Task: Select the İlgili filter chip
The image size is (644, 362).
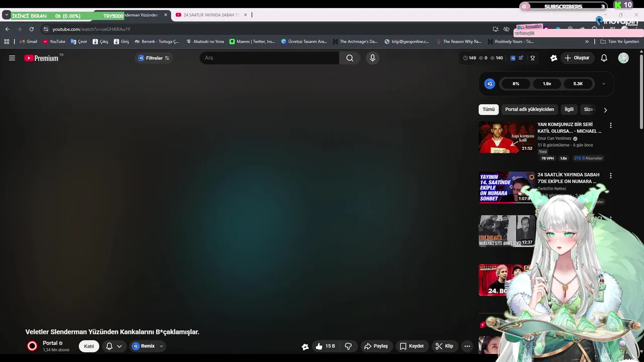Action: [569, 110]
